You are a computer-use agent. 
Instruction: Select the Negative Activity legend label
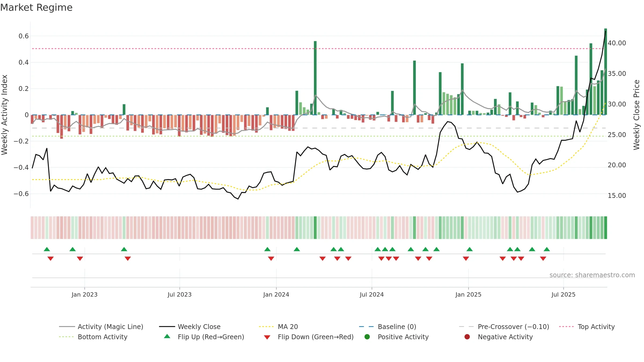point(505,337)
